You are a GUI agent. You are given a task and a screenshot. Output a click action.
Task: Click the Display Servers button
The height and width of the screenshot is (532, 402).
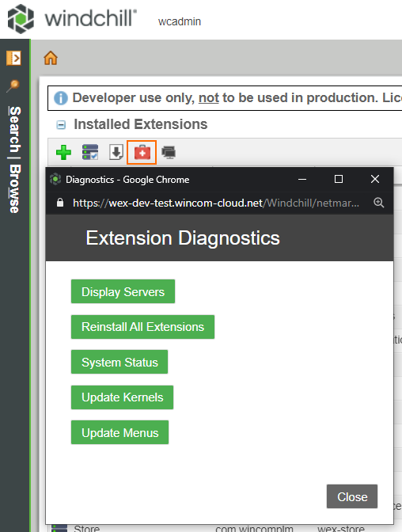(x=123, y=291)
